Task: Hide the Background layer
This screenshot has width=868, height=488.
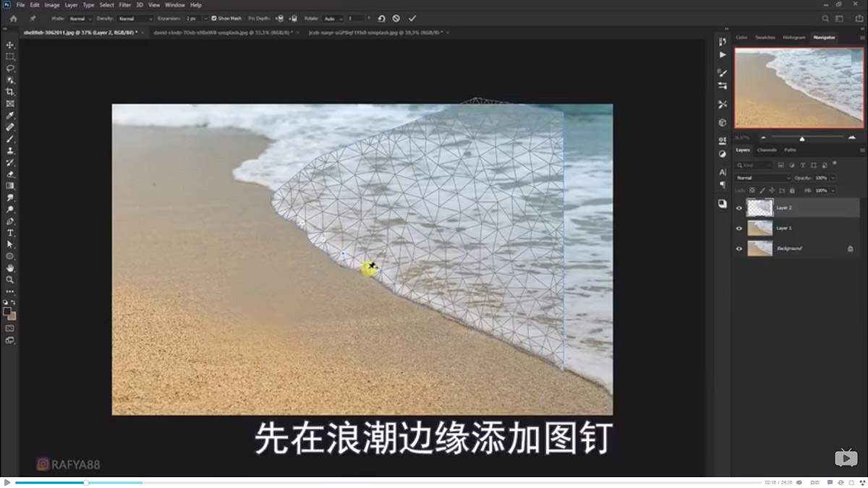Action: [x=739, y=249]
